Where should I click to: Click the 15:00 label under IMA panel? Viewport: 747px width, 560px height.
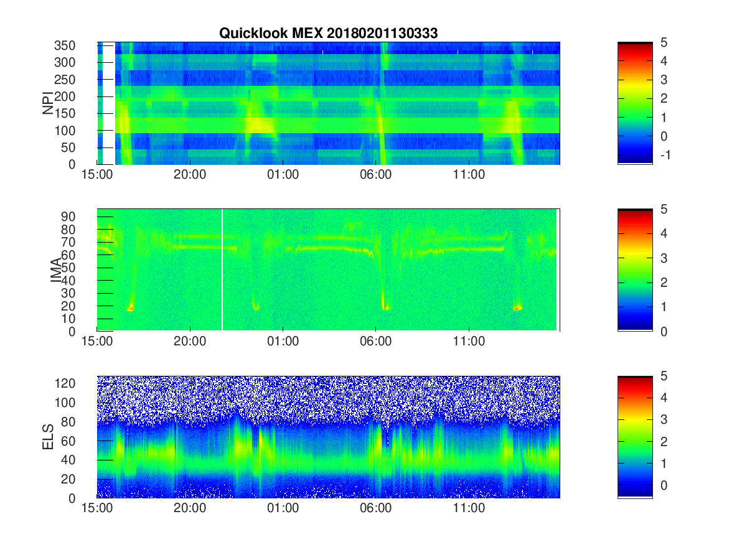click(97, 342)
